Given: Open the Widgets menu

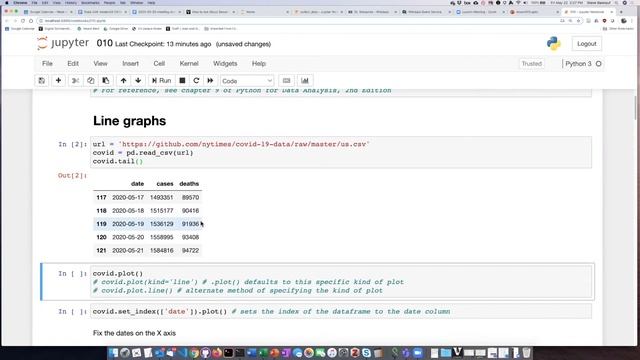Looking at the screenshot, I should point(225,64).
